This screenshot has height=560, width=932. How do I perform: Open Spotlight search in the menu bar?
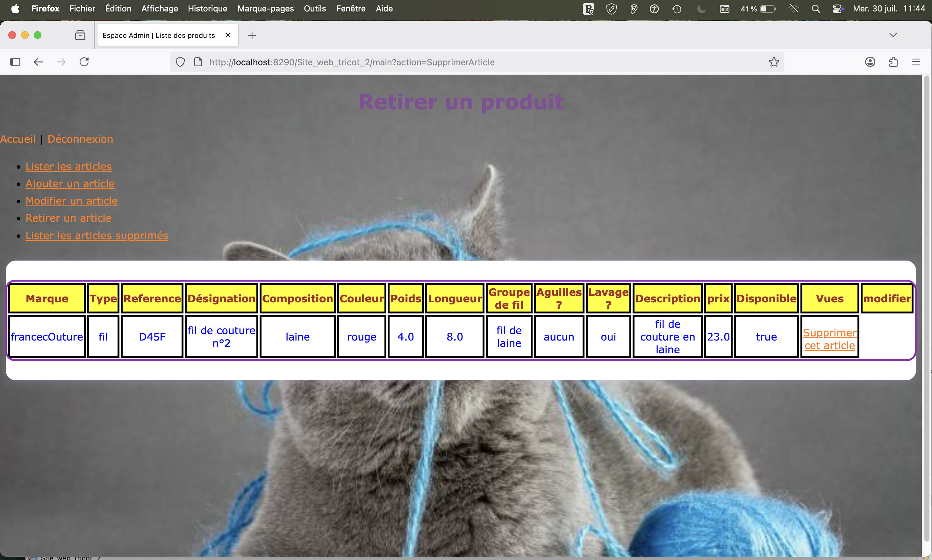point(816,8)
